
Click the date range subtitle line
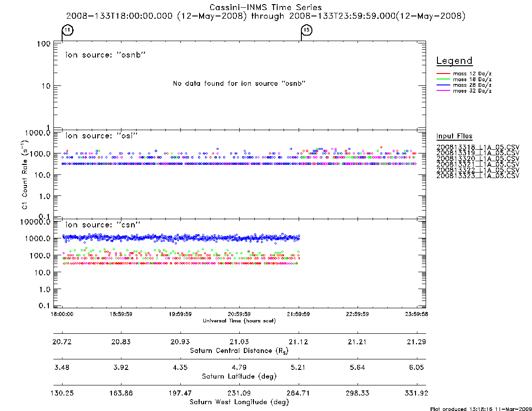[266, 16]
